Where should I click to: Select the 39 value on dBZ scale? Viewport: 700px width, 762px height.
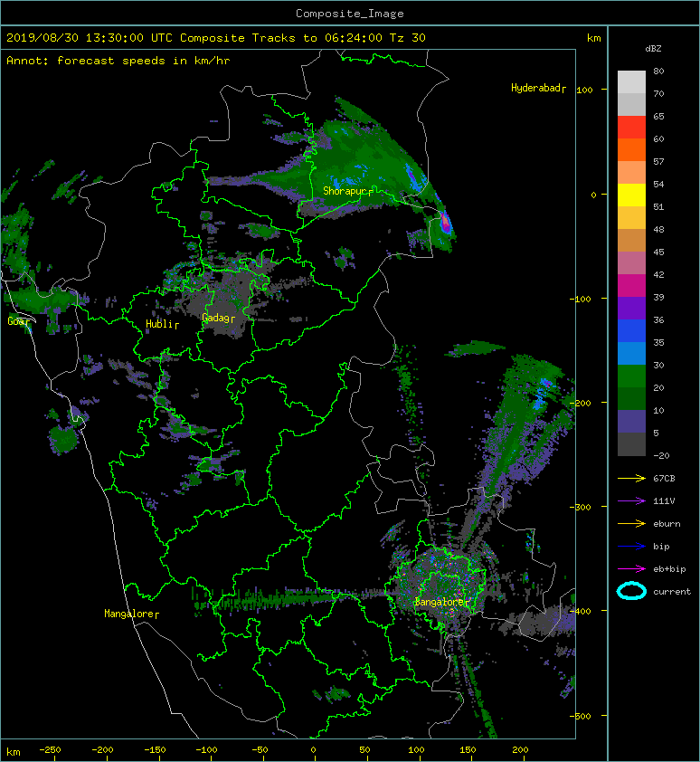[x=658, y=298]
